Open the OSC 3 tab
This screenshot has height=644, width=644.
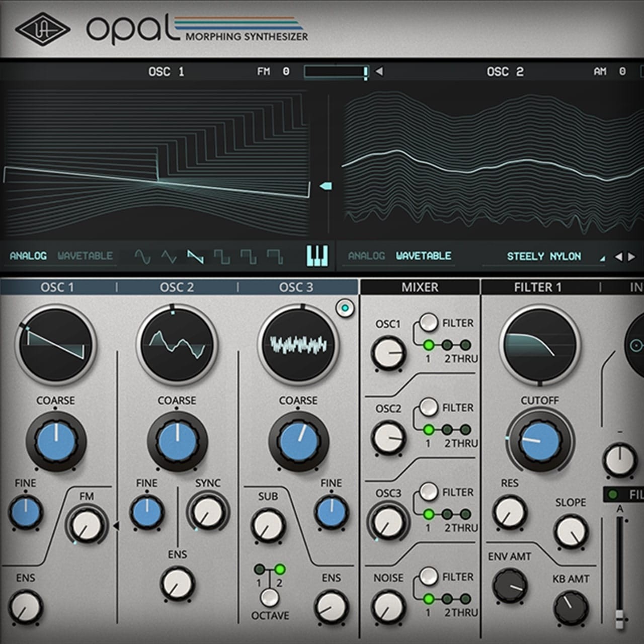point(296,287)
